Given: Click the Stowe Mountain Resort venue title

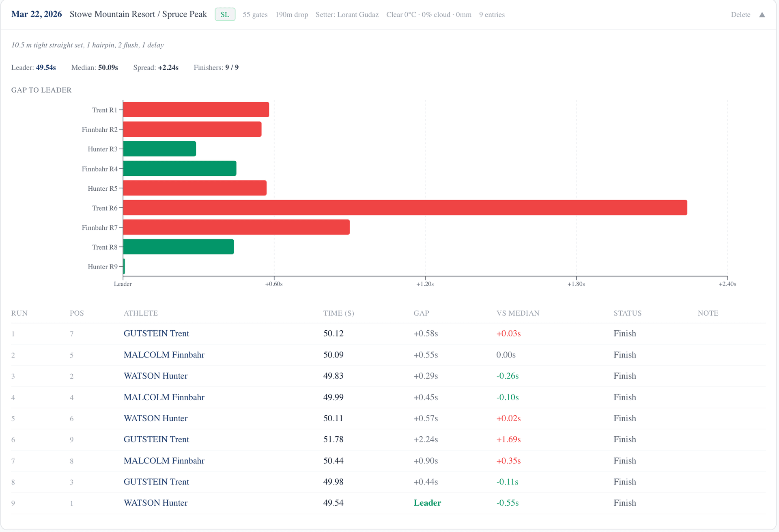Looking at the screenshot, I should pyautogui.click(x=138, y=14).
